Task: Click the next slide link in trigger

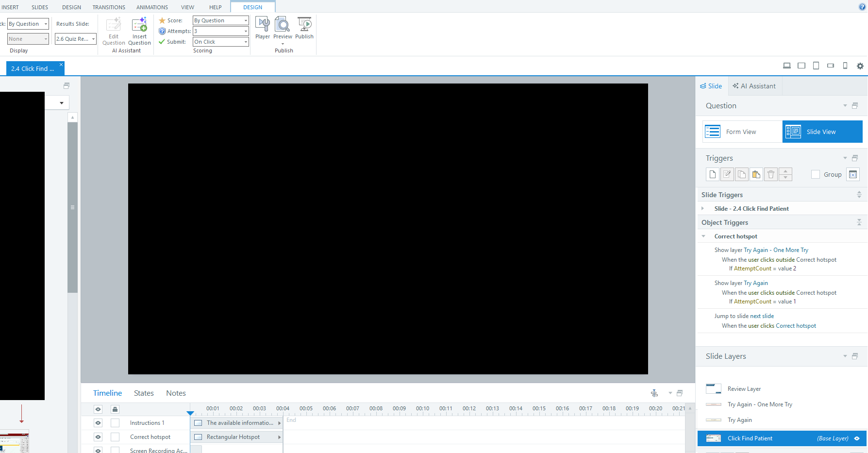Action: [762, 316]
